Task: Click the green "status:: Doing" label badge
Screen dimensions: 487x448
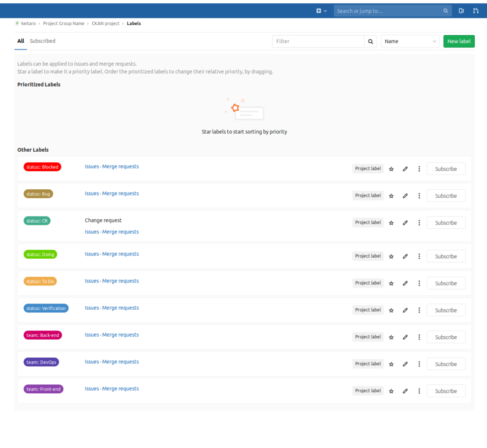Action: pos(40,254)
